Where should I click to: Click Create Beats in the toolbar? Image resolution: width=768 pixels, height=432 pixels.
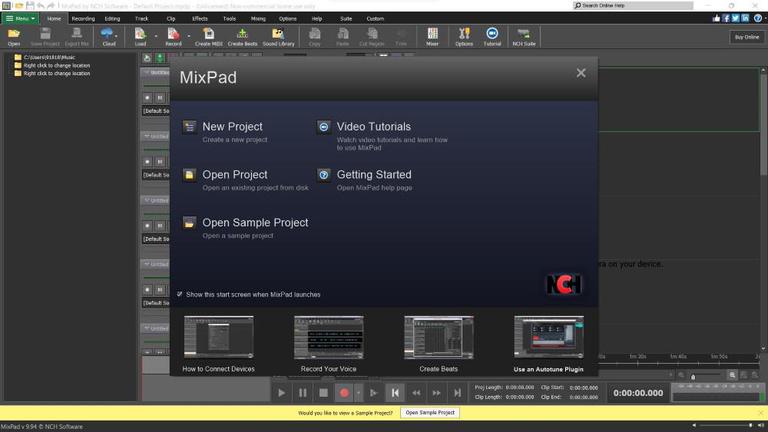(242, 37)
